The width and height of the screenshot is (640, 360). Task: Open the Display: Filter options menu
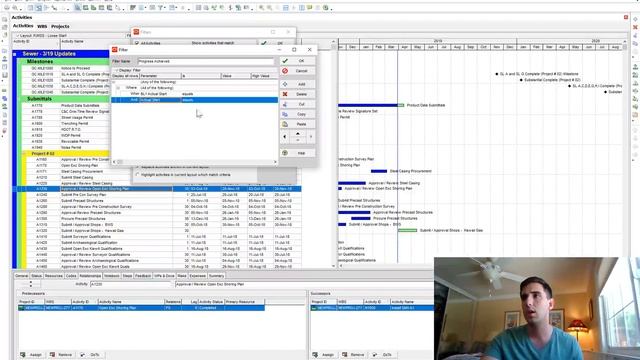[128, 70]
